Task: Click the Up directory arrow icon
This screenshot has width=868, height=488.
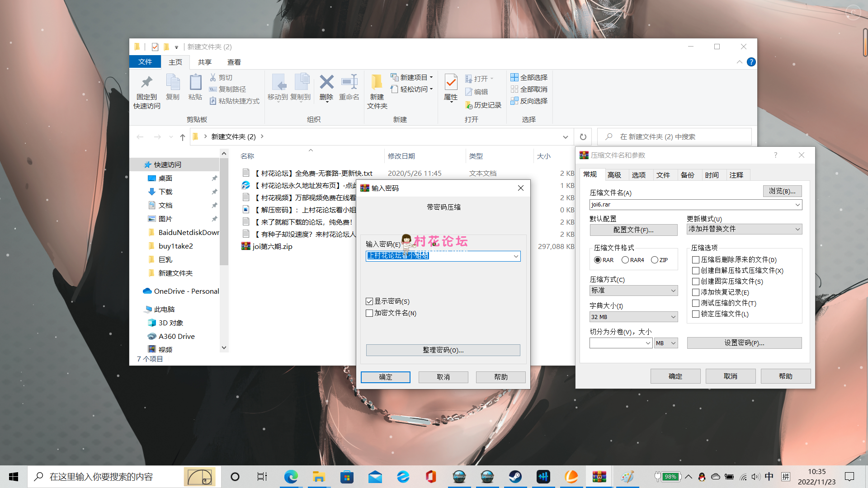Action: pos(182,137)
